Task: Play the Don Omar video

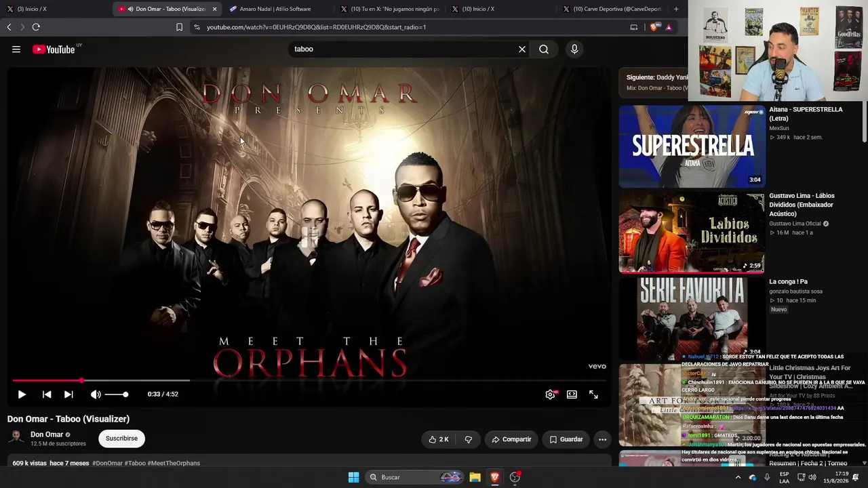Action: tap(22, 394)
